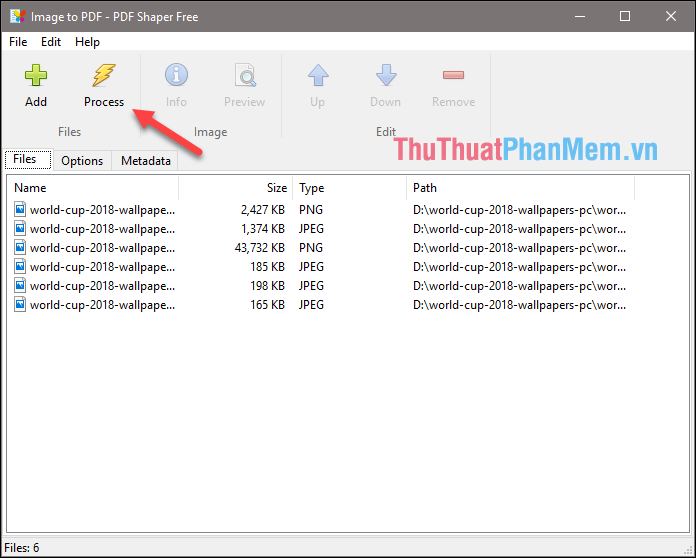Screen dimensions: 696x558
Task: Click the 2,427 KB size cell
Action: [263, 210]
